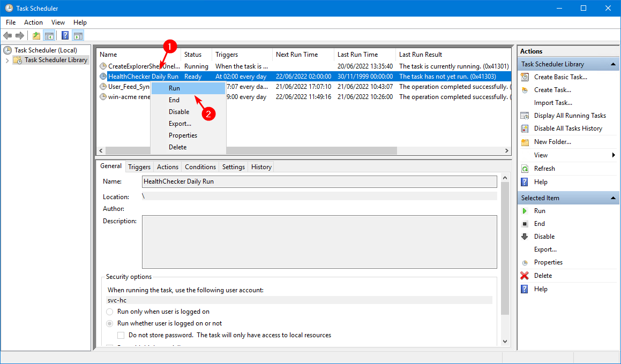Select 'Run only when user is logged on'
The image size is (621, 364).
tap(110, 312)
